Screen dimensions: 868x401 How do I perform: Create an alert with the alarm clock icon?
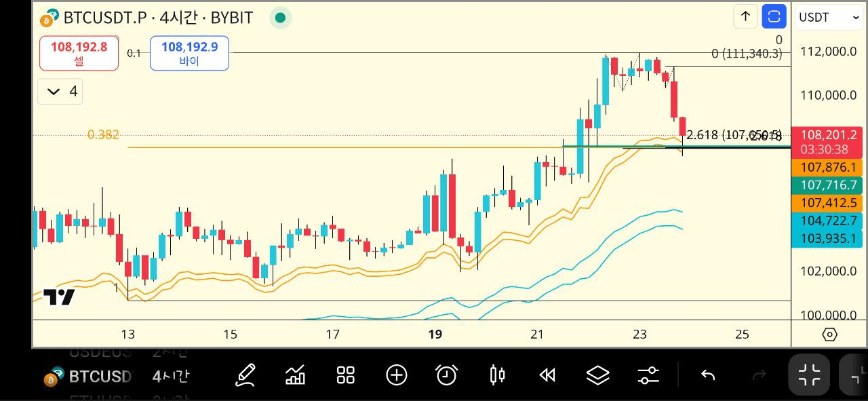coord(446,375)
